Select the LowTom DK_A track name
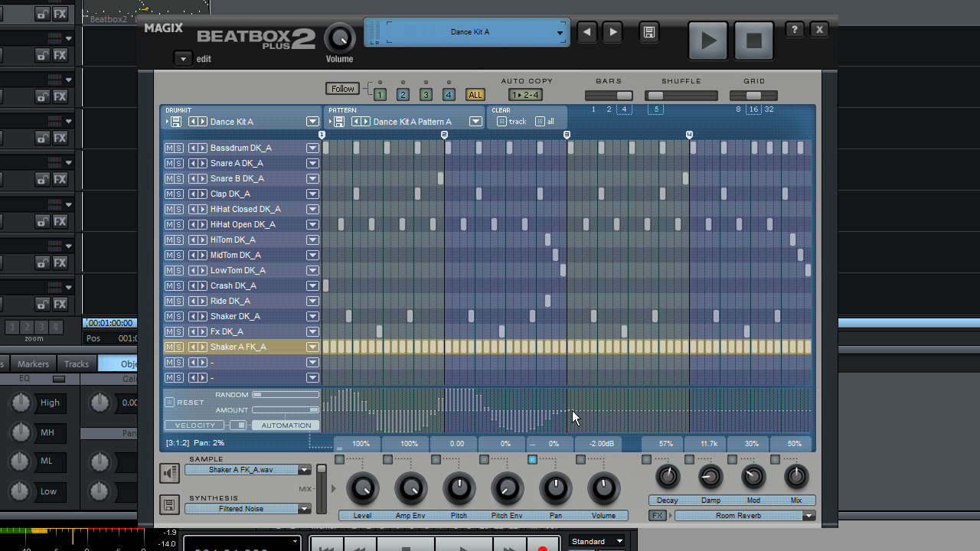 pyautogui.click(x=238, y=270)
